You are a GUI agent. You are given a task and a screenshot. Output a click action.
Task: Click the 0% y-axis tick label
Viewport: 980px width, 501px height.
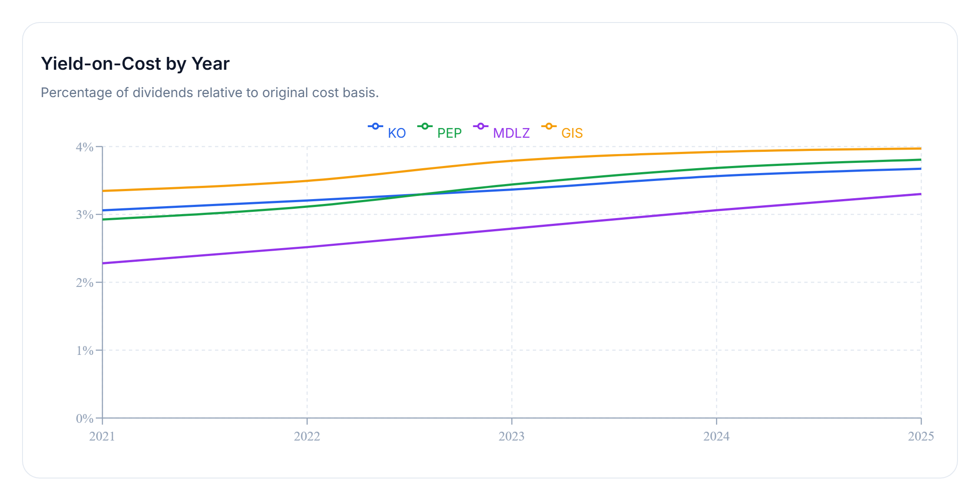click(85, 418)
